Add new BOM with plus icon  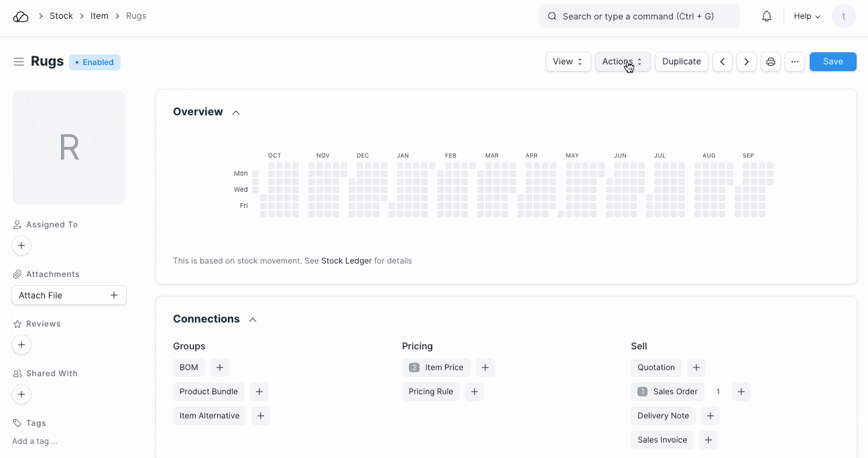(x=220, y=367)
